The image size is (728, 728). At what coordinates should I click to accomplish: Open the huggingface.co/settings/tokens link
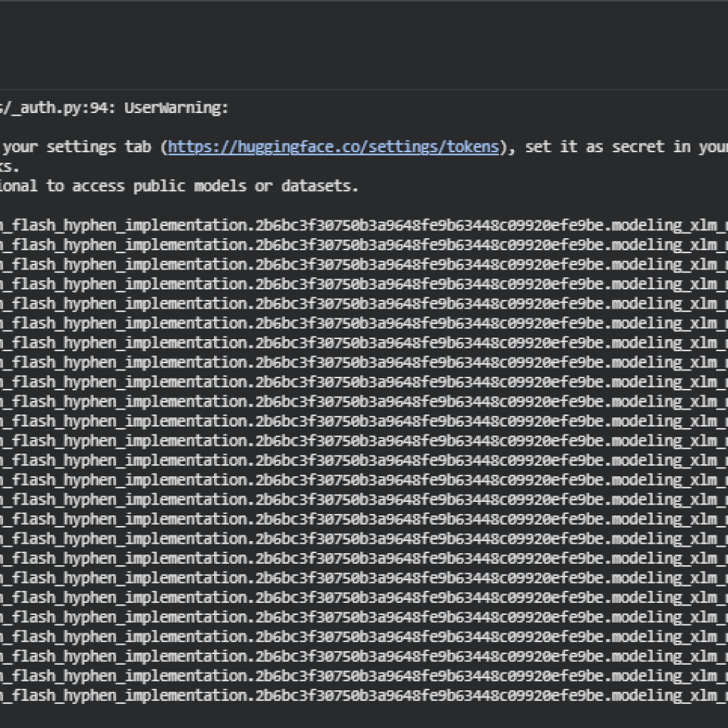pos(333,147)
